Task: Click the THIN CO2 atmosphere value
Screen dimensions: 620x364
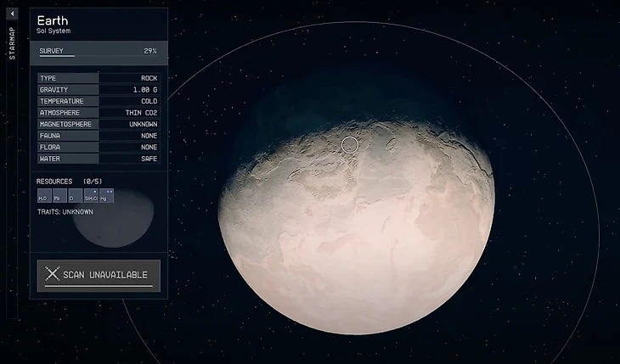Action: [142, 113]
